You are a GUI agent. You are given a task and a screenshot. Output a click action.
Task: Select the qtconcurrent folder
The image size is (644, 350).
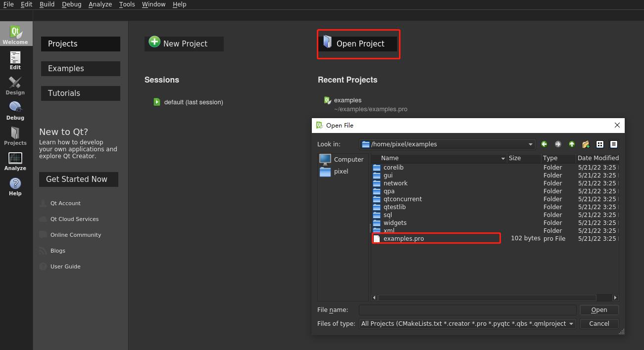pos(402,199)
